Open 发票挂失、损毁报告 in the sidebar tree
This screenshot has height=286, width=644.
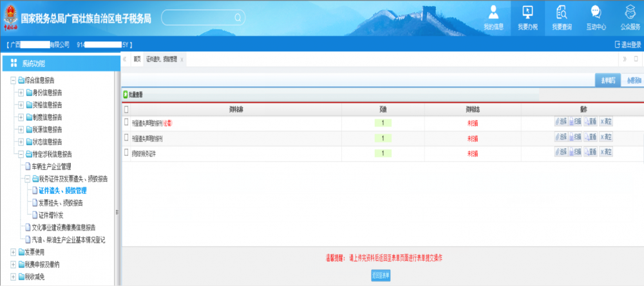(x=61, y=203)
